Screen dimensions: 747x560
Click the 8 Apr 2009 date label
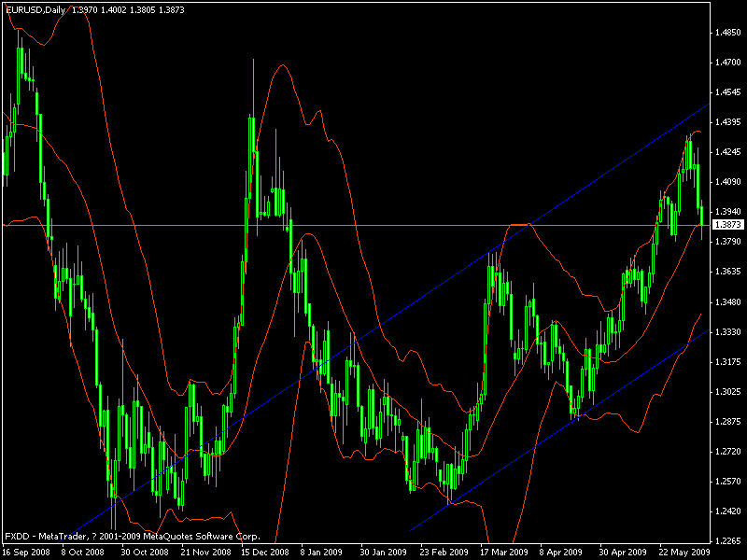561,553
